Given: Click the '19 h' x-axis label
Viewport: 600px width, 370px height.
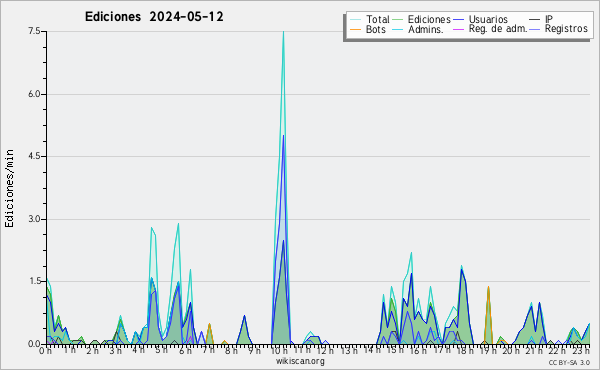Looking at the screenshot, I should click(488, 350).
